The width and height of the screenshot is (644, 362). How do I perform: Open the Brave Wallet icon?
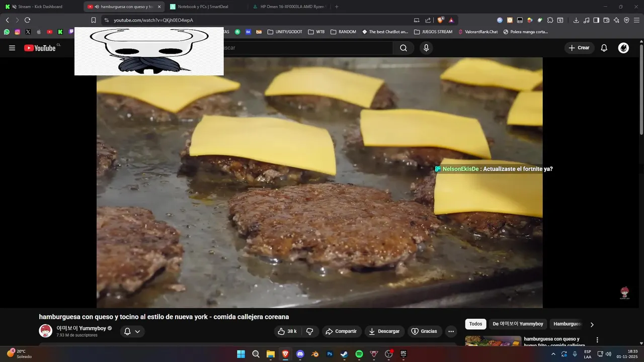tap(606, 20)
